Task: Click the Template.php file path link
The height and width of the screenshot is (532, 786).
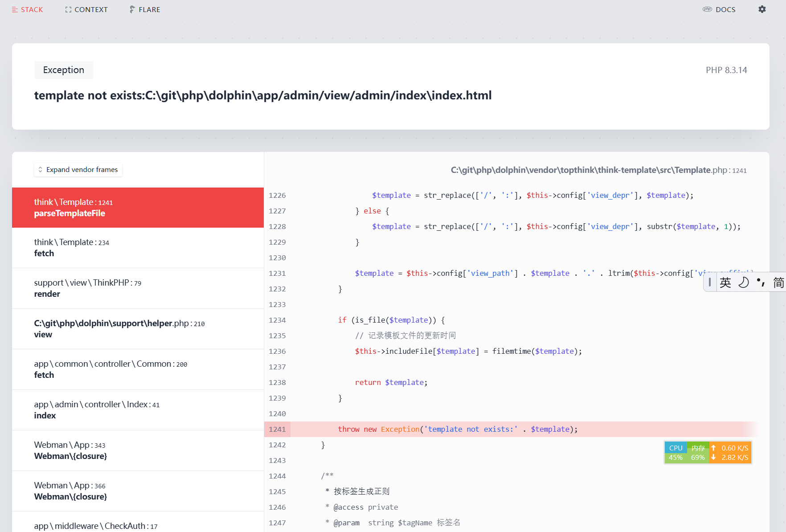Action: 598,170
